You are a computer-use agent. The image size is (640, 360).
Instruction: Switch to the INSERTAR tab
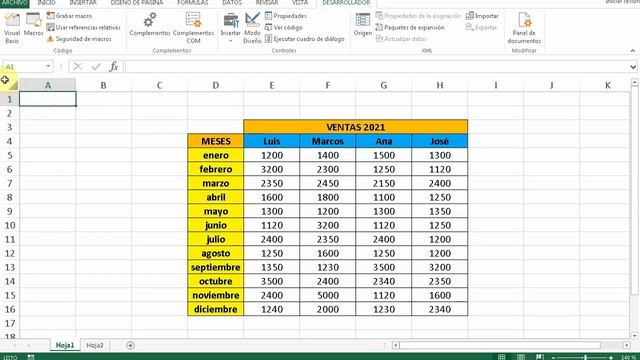83,3
